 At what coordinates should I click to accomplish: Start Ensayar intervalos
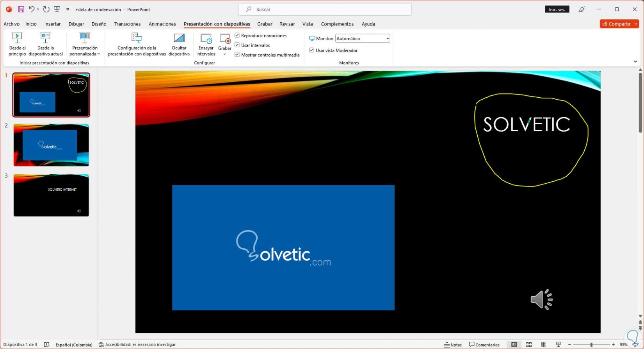[206, 45]
